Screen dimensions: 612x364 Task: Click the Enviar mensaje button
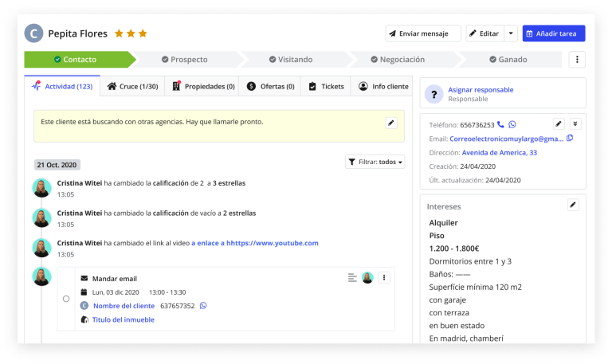(x=423, y=33)
